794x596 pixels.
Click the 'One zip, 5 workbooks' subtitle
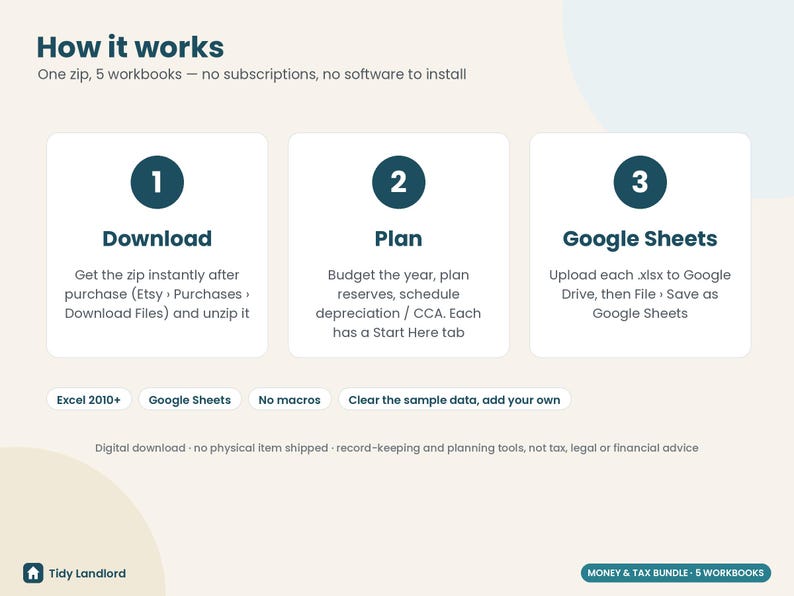pos(252,74)
